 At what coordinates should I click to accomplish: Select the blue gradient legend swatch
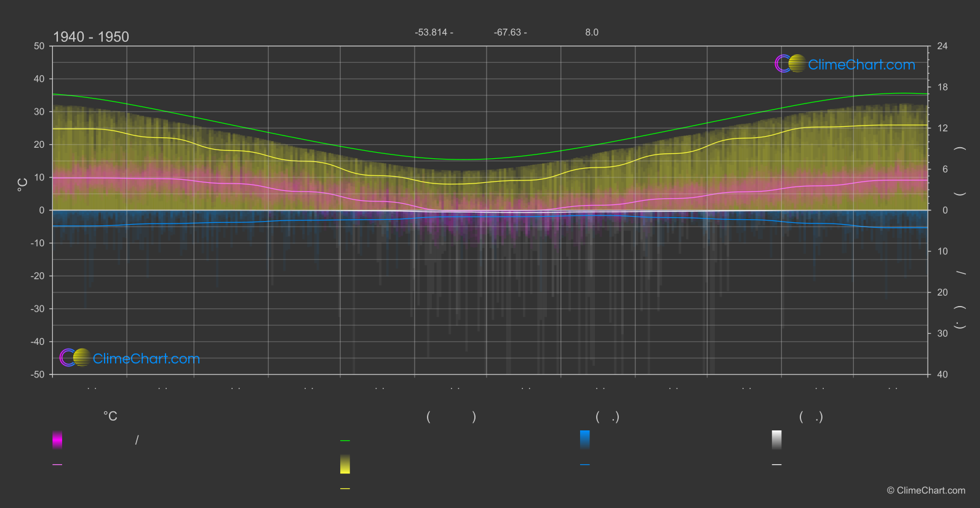pos(585,440)
